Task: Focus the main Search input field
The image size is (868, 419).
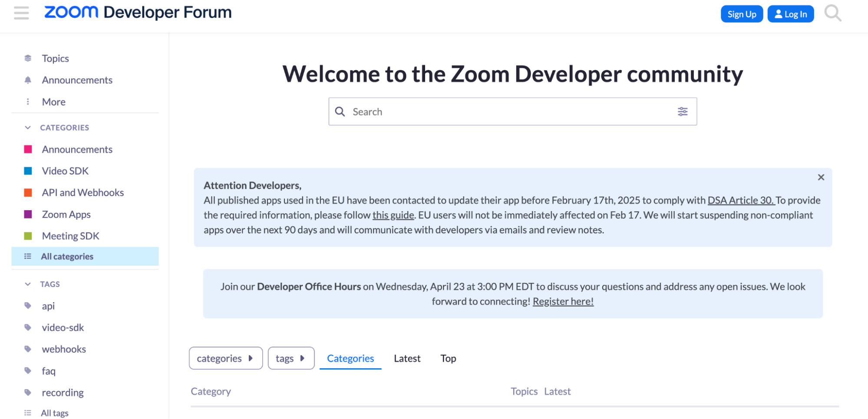Action: click(512, 112)
